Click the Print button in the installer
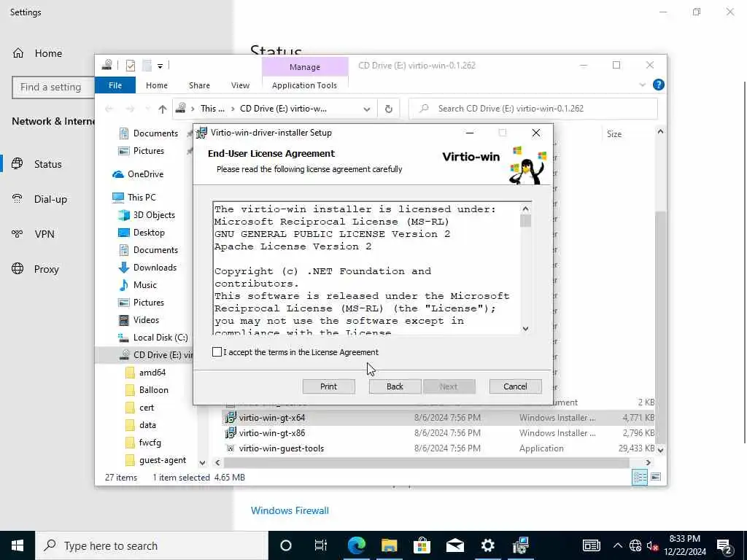The height and width of the screenshot is (560, 747). coord(329,386)
